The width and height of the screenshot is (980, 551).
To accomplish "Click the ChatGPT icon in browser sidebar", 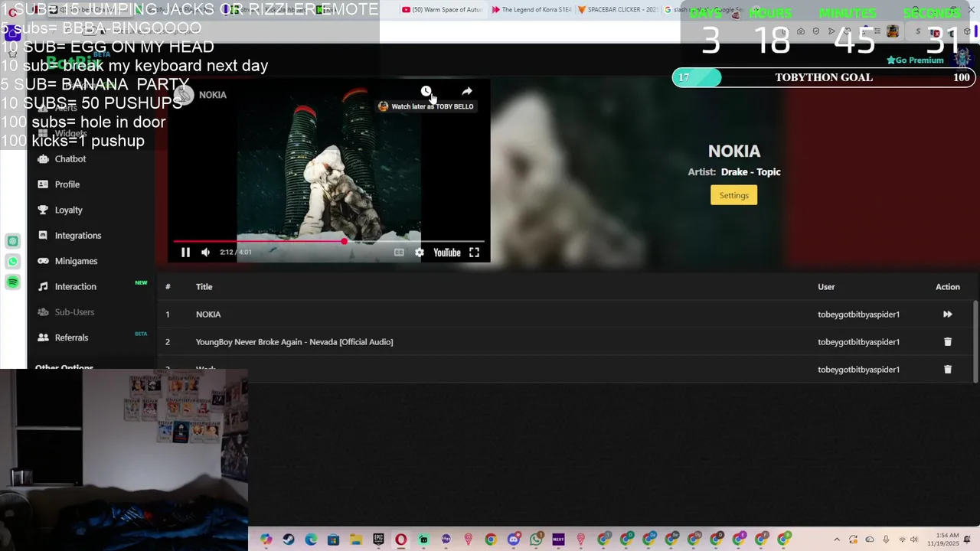I will (13, 241).
